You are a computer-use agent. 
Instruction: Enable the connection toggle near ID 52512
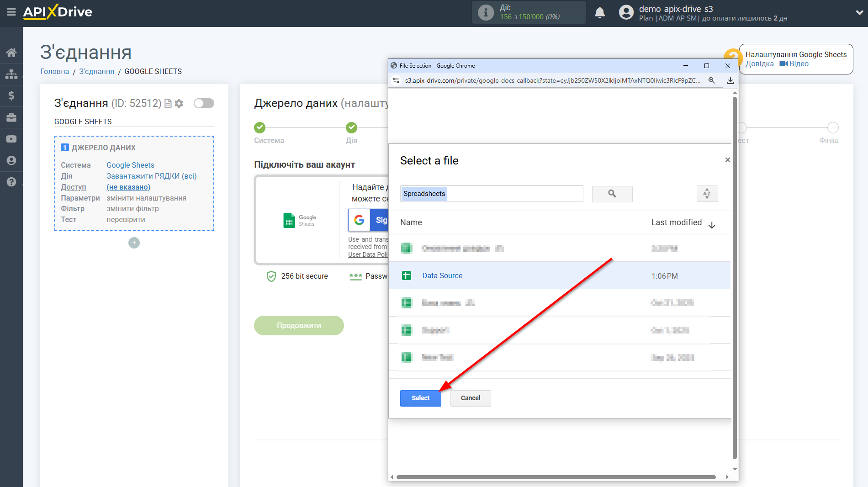(x=204, y=103)
